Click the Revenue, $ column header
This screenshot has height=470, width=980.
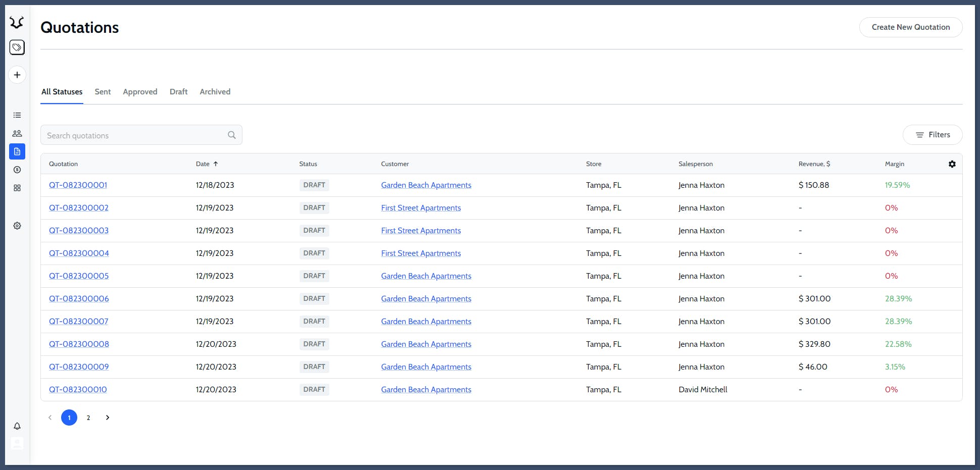814,164
